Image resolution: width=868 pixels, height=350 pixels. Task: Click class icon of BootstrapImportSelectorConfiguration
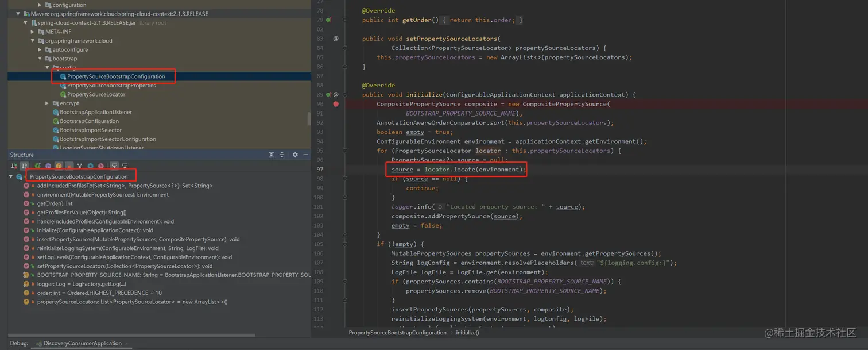(56, 139)
